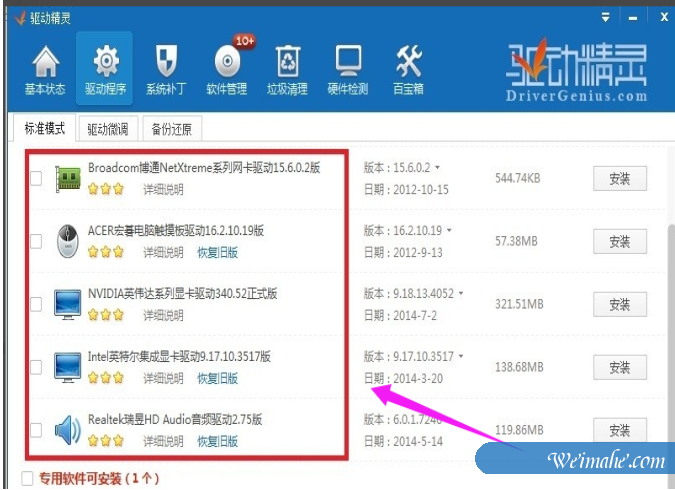The image size is (675, 490).
Task: Click 恢复旧版 for Intel graphics driver
Action: point(217,378)
